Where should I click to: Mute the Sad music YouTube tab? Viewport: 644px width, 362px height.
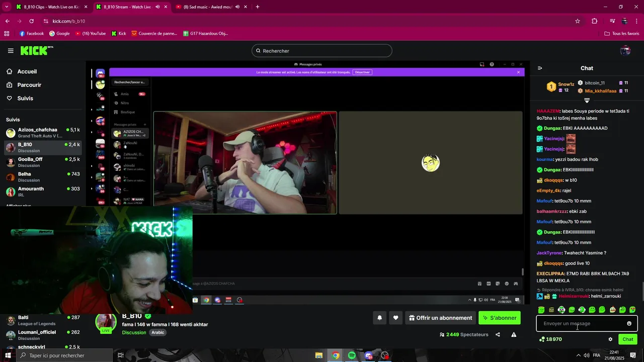tap(237, 7)
